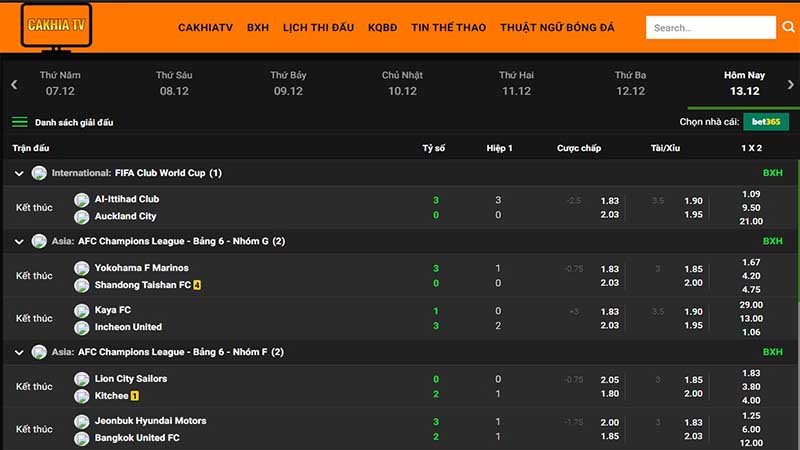The width and height of the screenshot is (800, 450).
Task: Select the Thứ Sáu 08.12 date tab
Action: tap(174, 83)
